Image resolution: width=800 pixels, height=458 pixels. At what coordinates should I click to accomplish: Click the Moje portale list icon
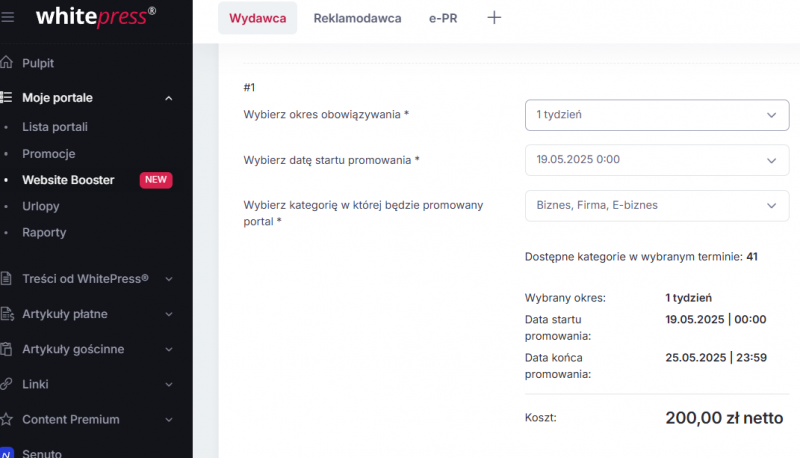pos(7,98)
